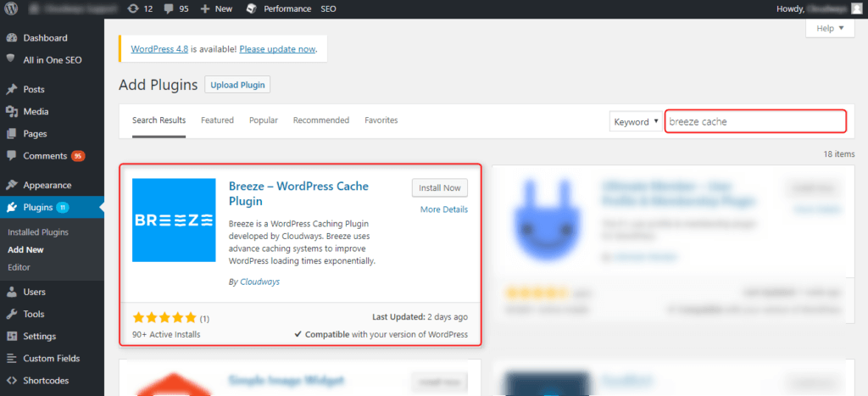Click the five-star rating of Breeze
868x396 pixels.
pyautogui.click(x=164, y=318)
